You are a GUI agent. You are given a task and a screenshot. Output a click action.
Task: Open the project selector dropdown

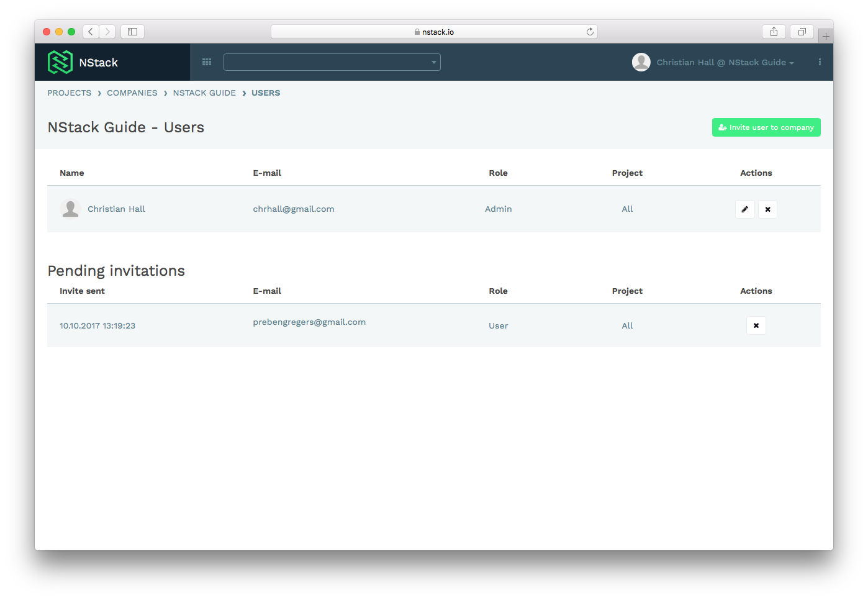click(x=332, y=62)
